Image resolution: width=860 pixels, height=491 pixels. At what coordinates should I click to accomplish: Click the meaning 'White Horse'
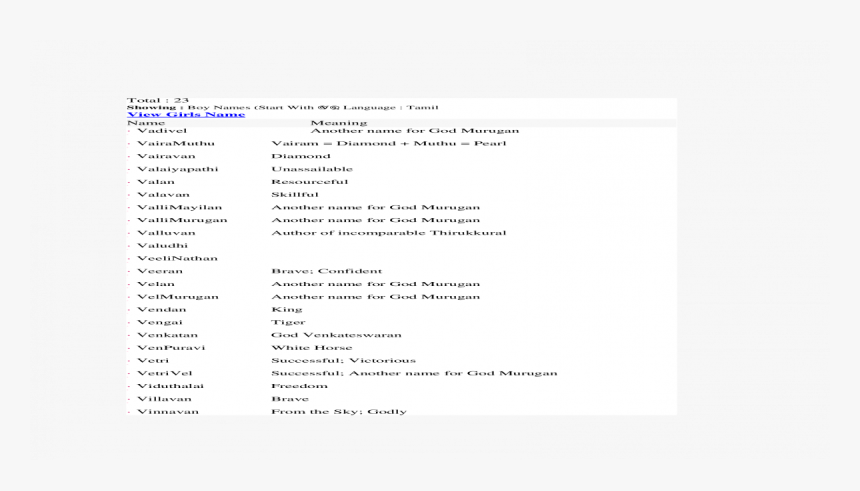[x=312, y=347]
